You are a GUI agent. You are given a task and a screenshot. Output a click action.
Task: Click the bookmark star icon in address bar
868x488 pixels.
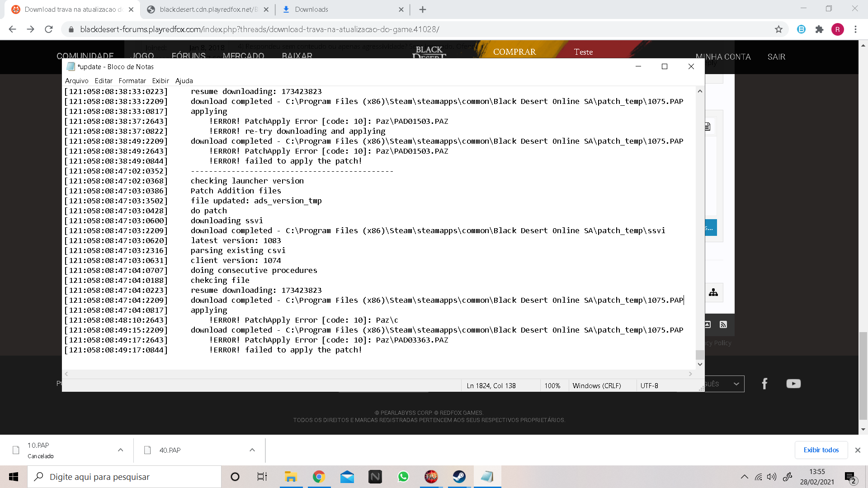click(x=778, y=29)
